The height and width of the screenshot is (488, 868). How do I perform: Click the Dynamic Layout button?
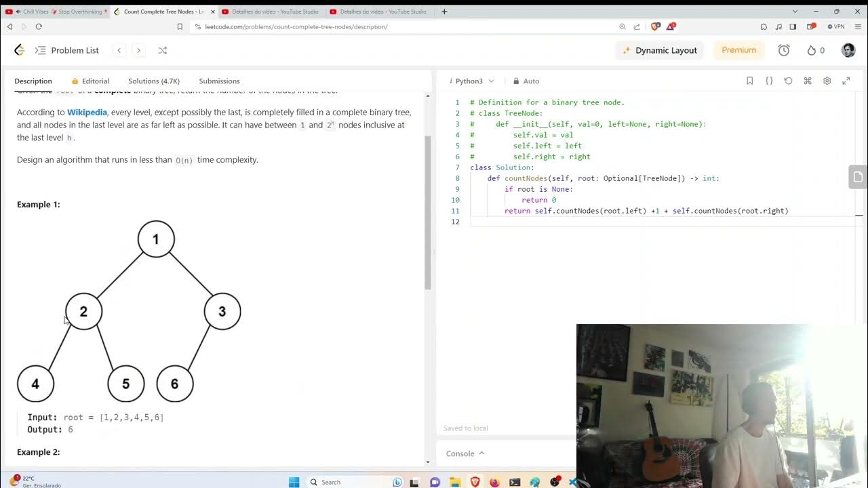(660, 50)
